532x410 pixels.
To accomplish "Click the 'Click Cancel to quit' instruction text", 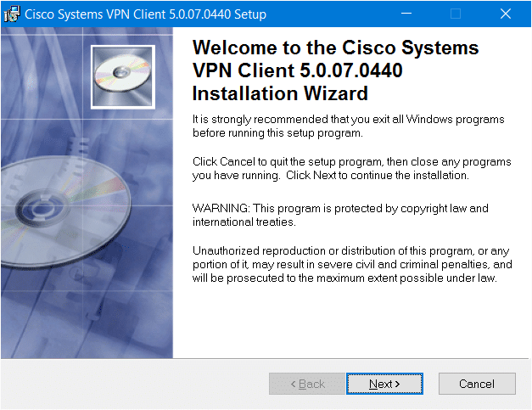I will [x=351, y=168].
